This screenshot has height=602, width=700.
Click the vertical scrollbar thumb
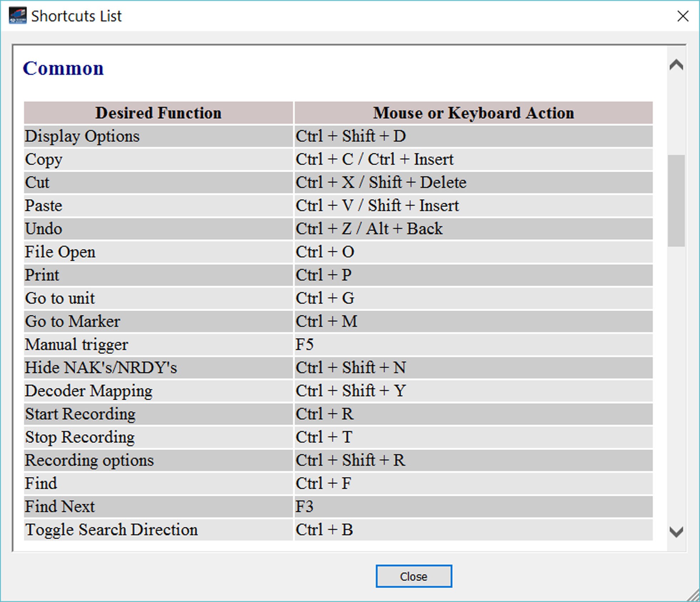pos(676,201)
